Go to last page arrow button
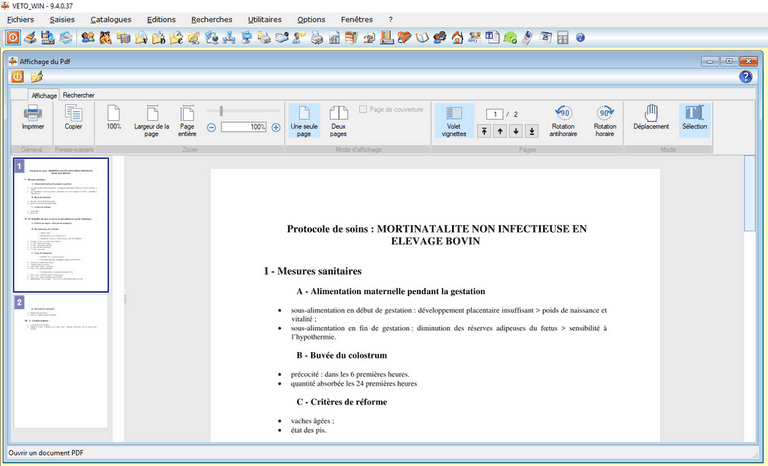768x466 pixels. tap(531, 131)
